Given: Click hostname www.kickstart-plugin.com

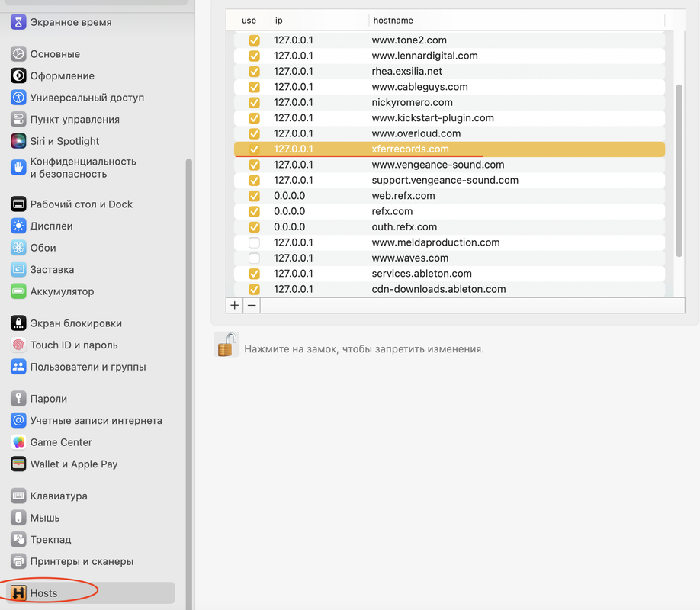Looking at the screenshot, I should [432, 118].
